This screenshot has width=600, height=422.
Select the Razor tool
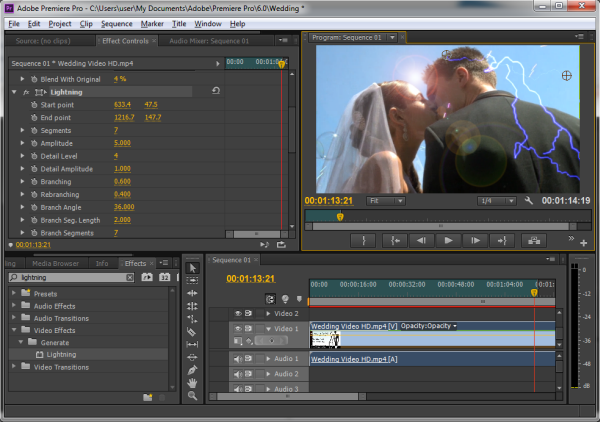click(192, 332)
